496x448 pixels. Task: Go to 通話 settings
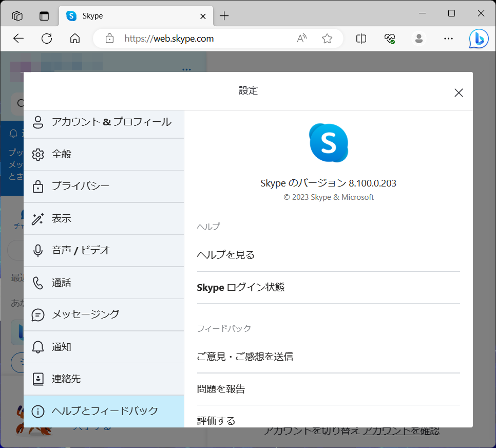point(104,283)
